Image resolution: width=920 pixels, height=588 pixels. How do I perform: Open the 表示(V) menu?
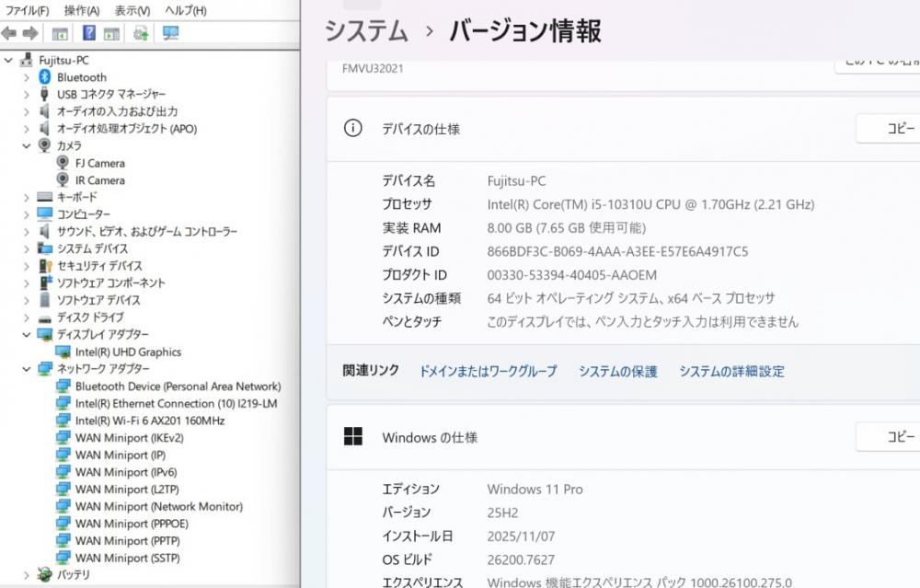click(x=132, y=10)
